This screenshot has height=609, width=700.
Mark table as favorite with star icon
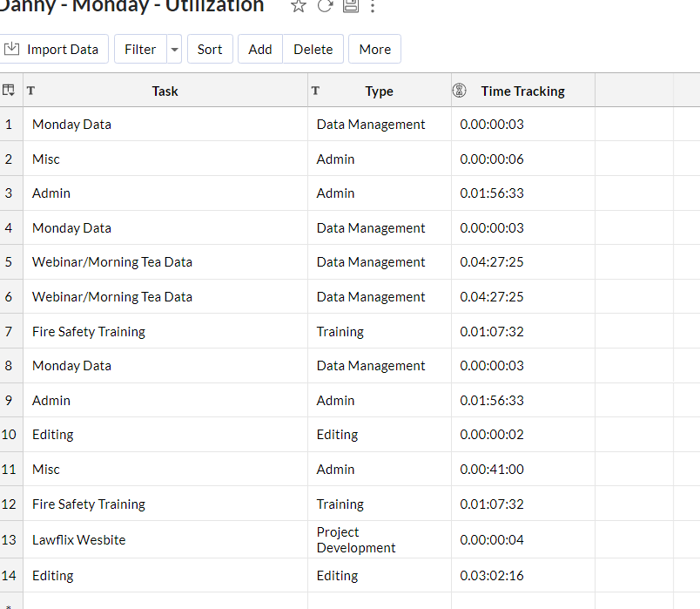299,6
